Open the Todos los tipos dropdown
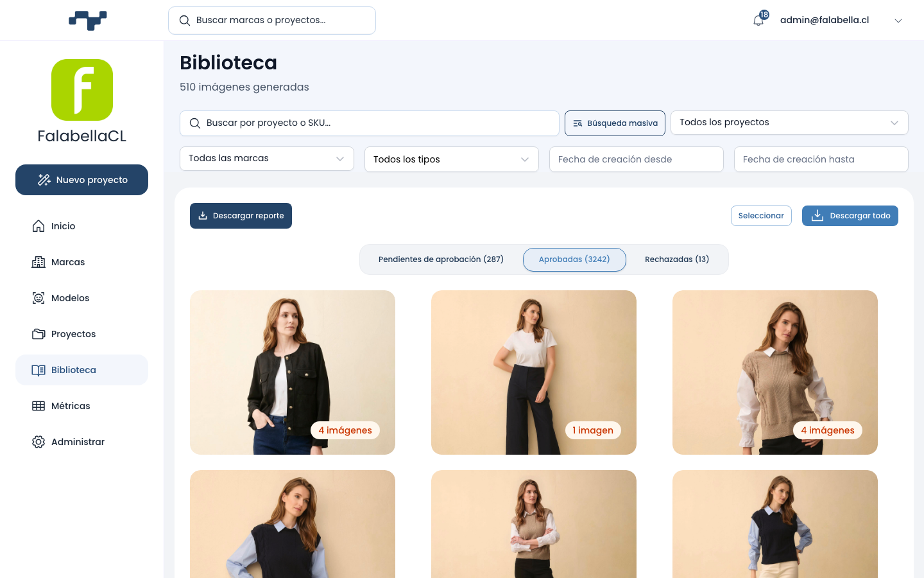Viewport: 924px width, 578px height. click(452, 159)
